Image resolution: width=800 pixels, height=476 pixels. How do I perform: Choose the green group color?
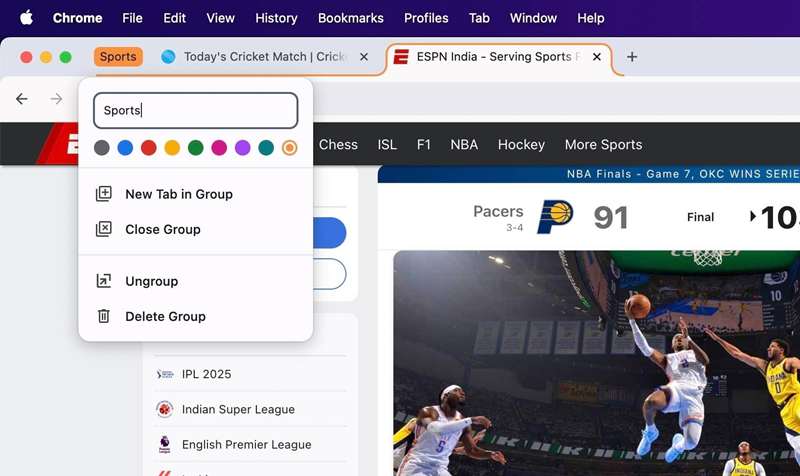pyautogui.click(x=195, y=148)
